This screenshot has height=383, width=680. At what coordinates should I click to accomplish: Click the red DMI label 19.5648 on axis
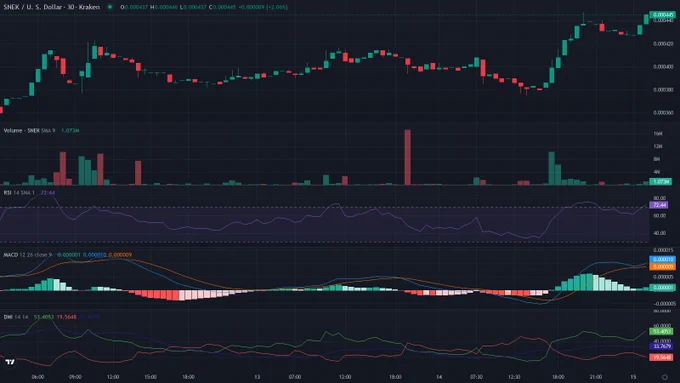tap(661, 357)
